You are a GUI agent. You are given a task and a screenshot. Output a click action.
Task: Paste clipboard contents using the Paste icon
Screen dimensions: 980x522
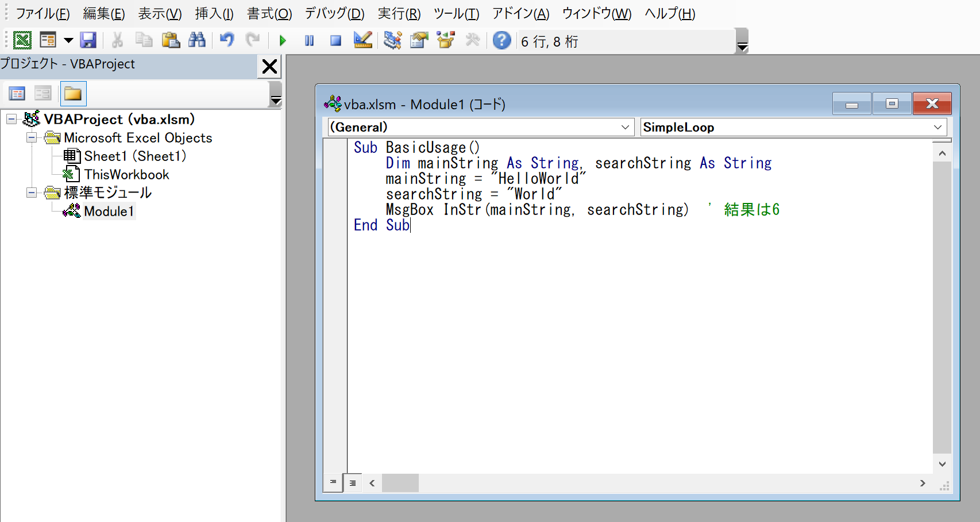point(171,40)
